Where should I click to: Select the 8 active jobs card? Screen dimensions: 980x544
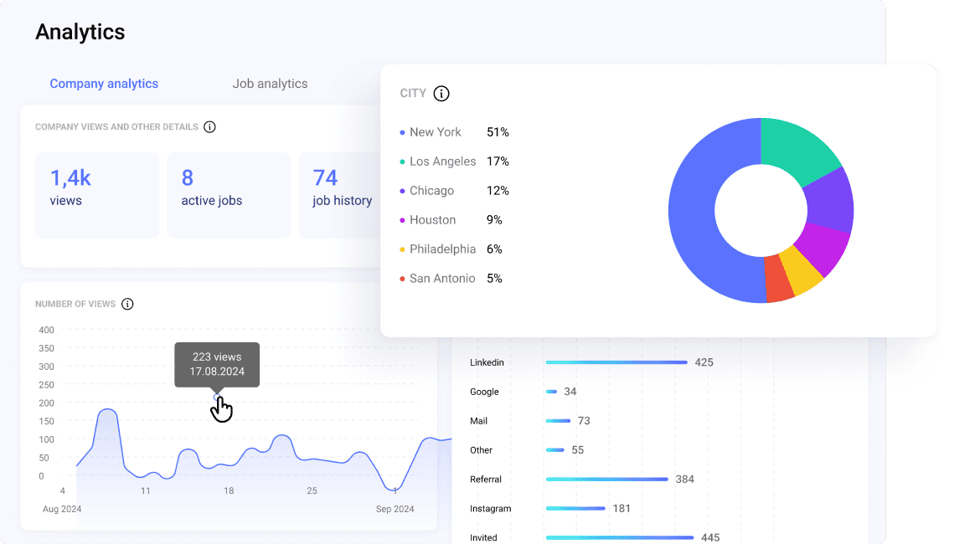click(x=229, y=194)
